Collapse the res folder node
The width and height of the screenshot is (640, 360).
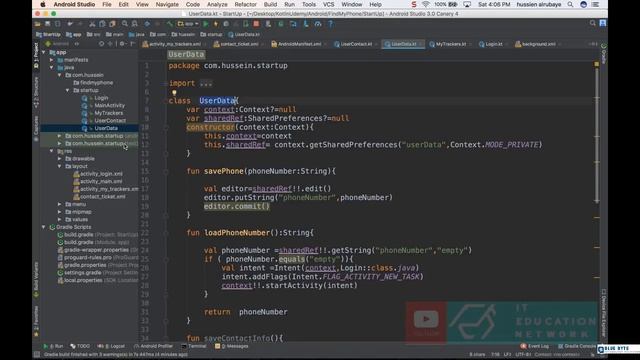tap(52, 151)
